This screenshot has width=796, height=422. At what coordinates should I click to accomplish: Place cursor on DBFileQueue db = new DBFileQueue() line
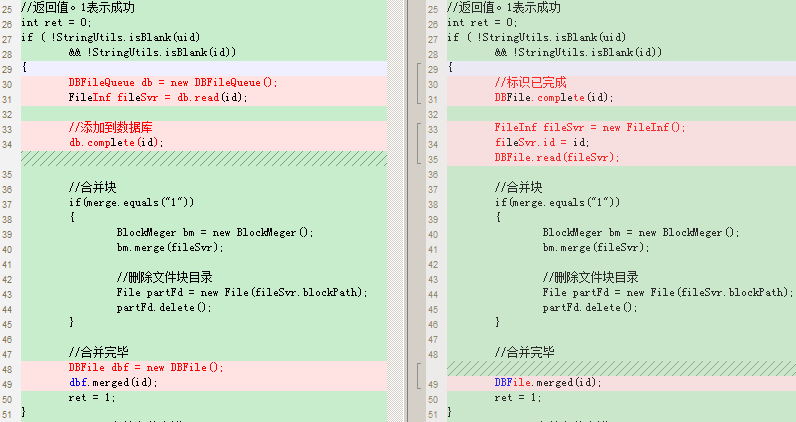204,83
